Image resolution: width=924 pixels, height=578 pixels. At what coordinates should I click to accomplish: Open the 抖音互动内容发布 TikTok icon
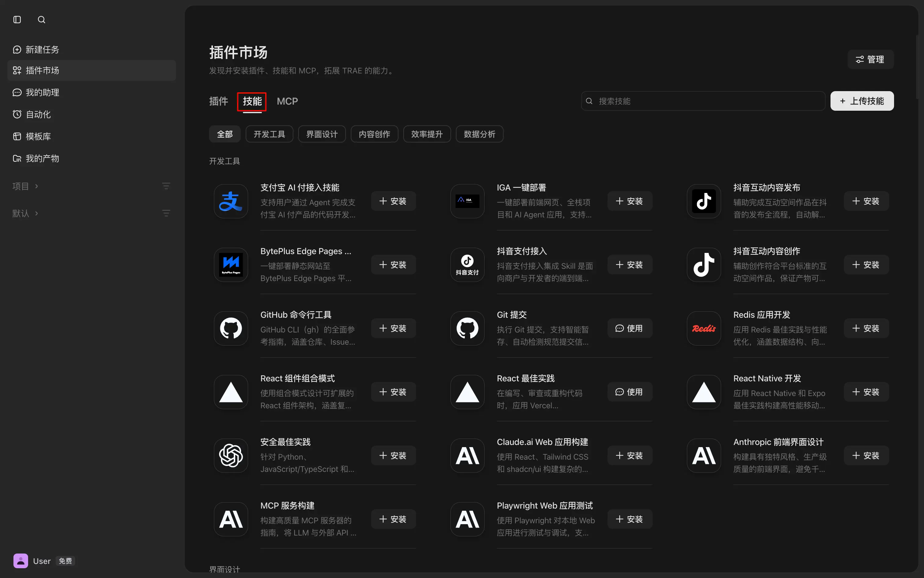click(x=704, y=201)
